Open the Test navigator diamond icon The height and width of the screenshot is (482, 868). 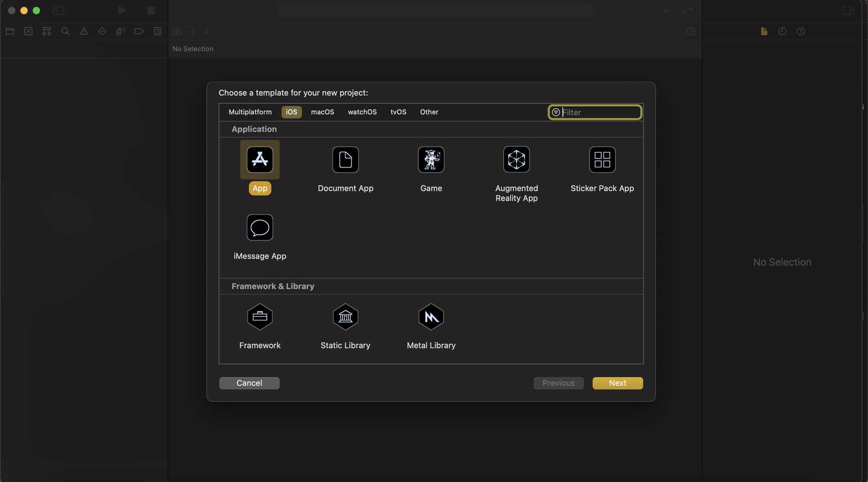(102, 32)
